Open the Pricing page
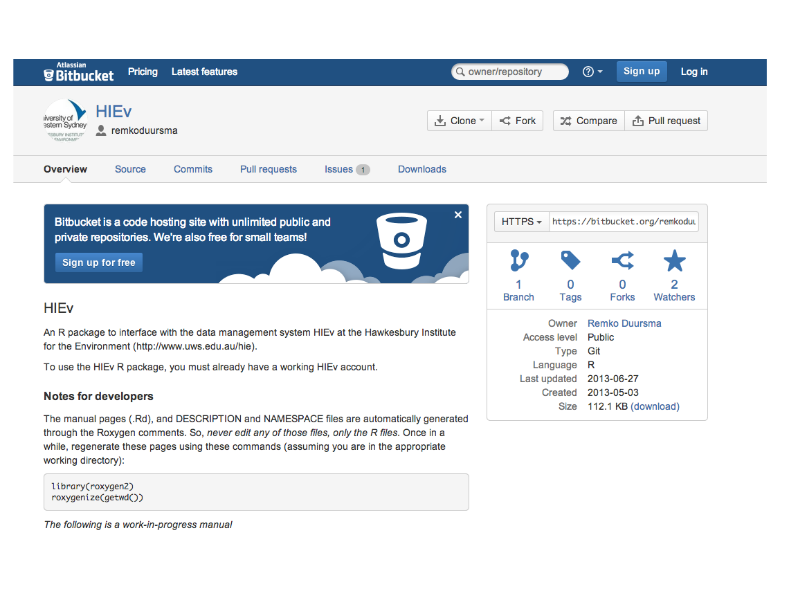This screenshot has width=800, height=600. pyautogui.click(x=143, y=72)
